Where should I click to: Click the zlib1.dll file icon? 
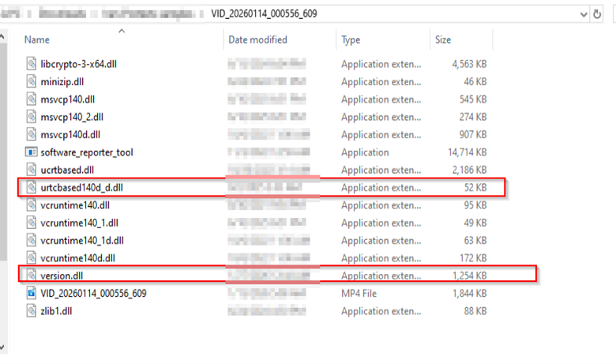pyautogui.click(x=32, y=311)
